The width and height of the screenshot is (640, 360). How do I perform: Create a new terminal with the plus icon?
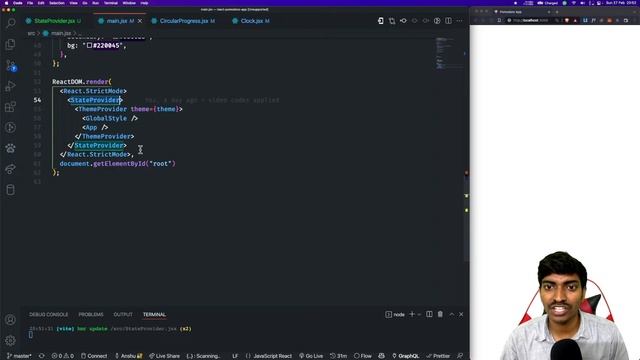412,314
